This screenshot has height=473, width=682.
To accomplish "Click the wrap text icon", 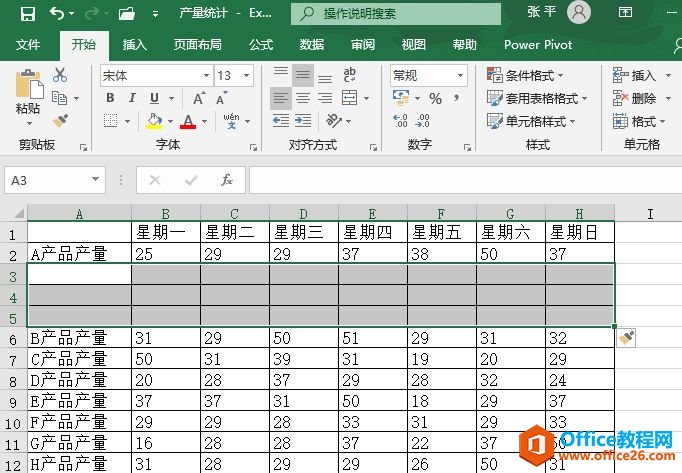I will pos(349,75).
